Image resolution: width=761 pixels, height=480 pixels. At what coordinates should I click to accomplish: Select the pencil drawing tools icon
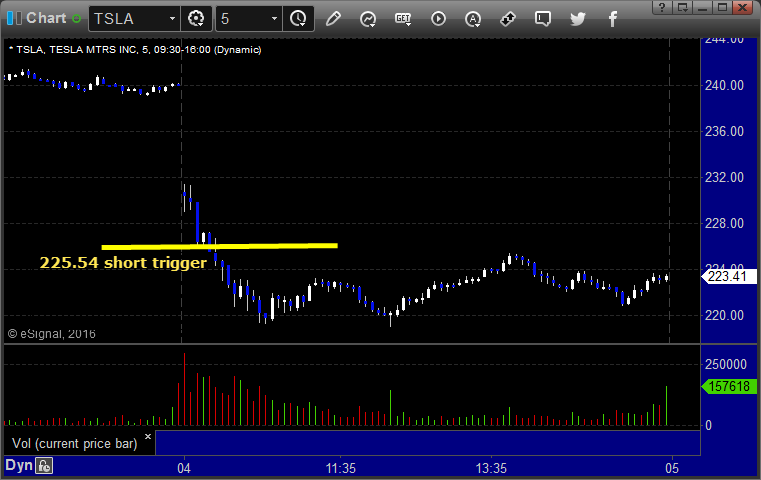tap(333, 19)
